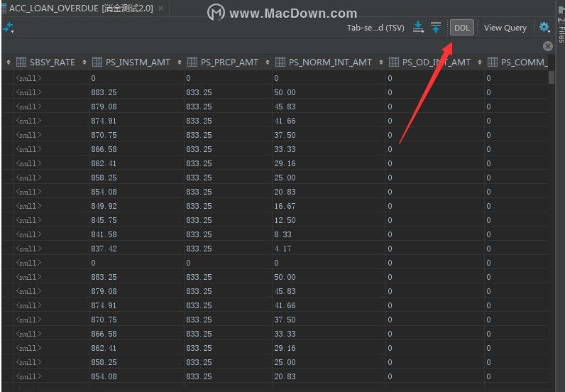Select the first 874.91 cell
The image size is (565, 392).
point(136,121)
